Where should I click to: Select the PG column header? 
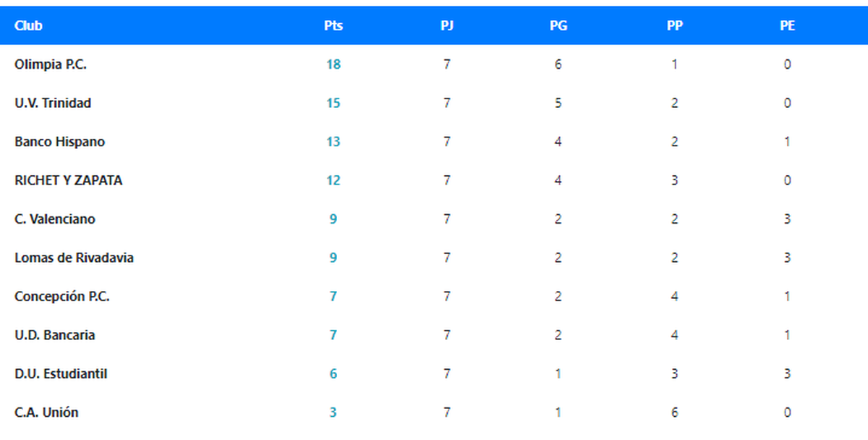(558, 25)
